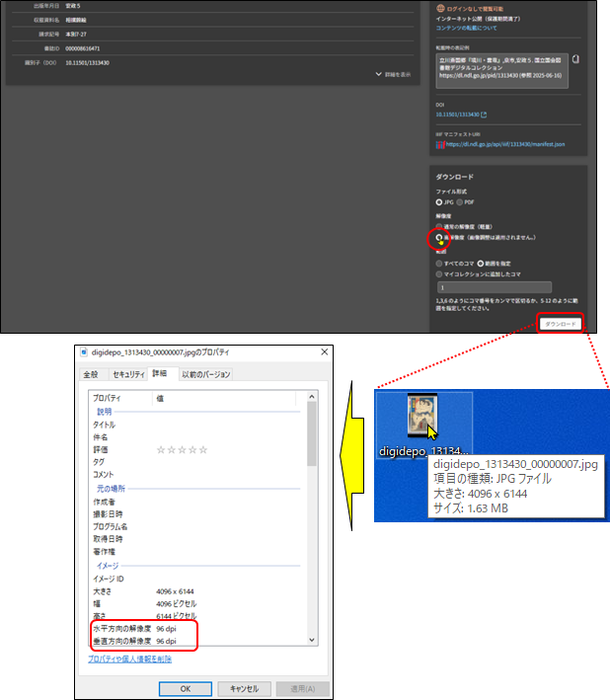Click the globe icon beside login notice
Viewport: 610px width, 700px height.
(439, 8)
